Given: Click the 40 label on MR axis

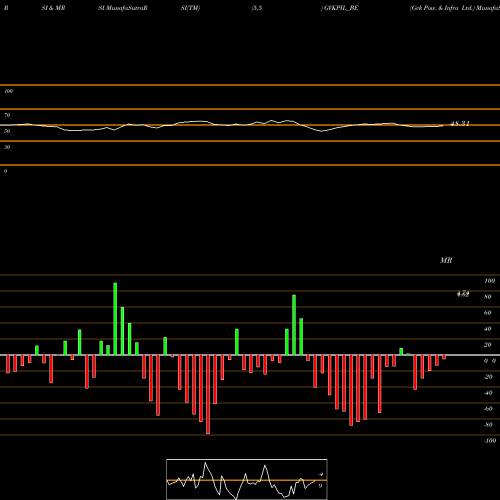Looking at the screenshot, I should tap(488, 329).
